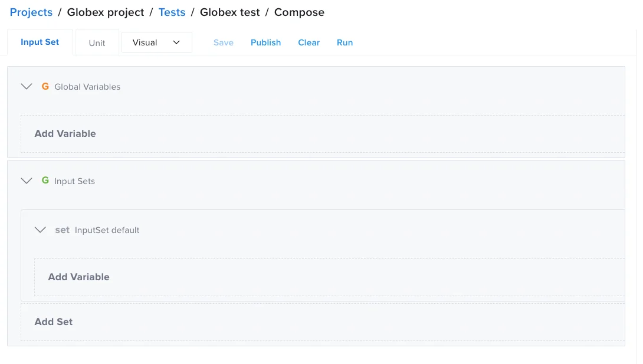643x364 pixels.
Task: Select the Input Set tab
Action: [x=40, y=42]
